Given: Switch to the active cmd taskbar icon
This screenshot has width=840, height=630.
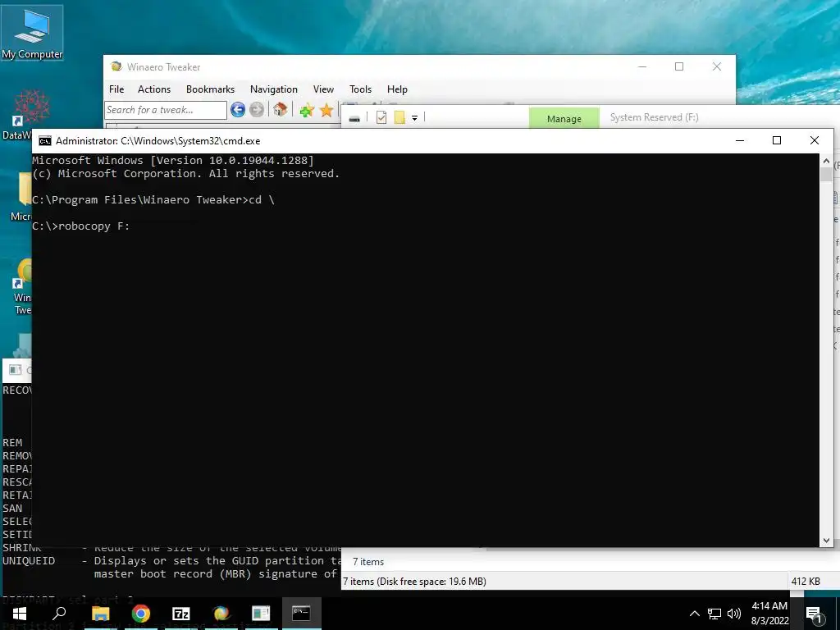Looking at the screenshot, I should [x=301, y=614].
